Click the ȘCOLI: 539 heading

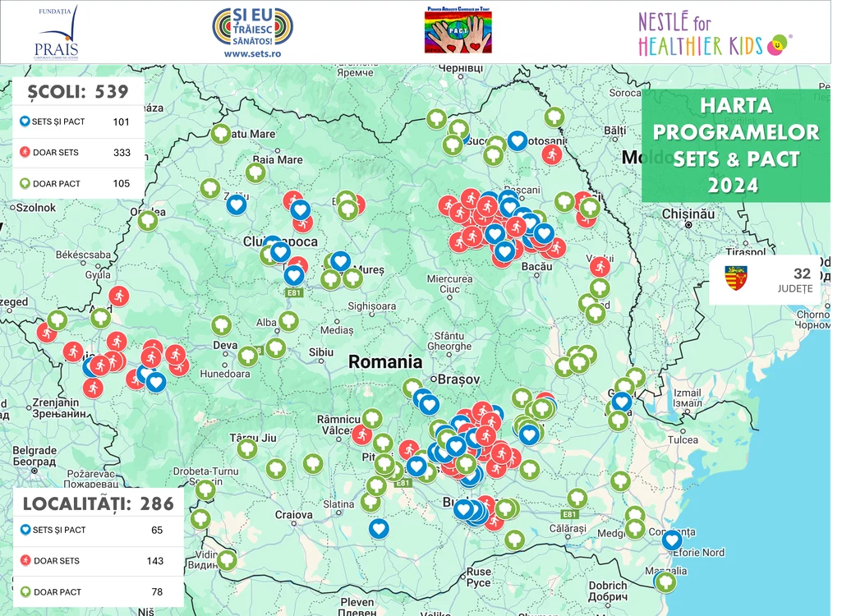click(x=78, y=91)
